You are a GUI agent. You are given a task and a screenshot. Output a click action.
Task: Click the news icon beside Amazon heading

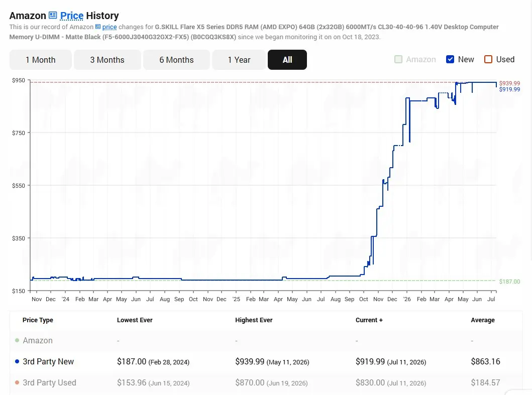click(53, 15)
